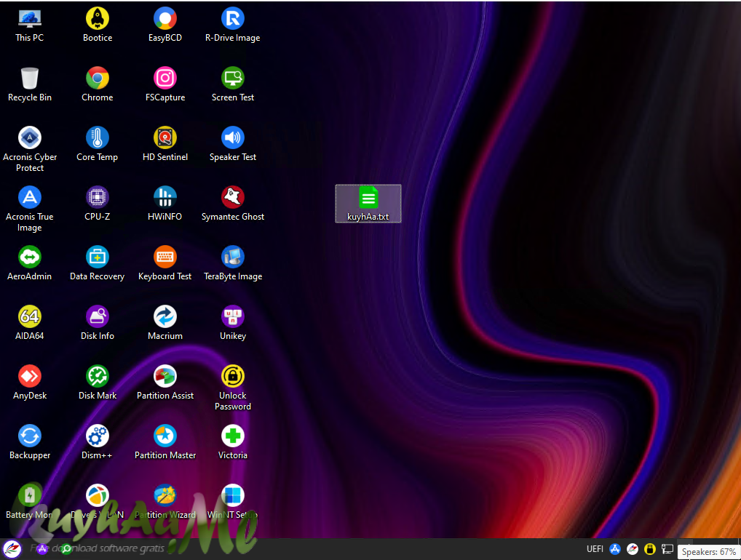Launch Bootice from the desktop
The image size is (741, 560).
(98, 25)
